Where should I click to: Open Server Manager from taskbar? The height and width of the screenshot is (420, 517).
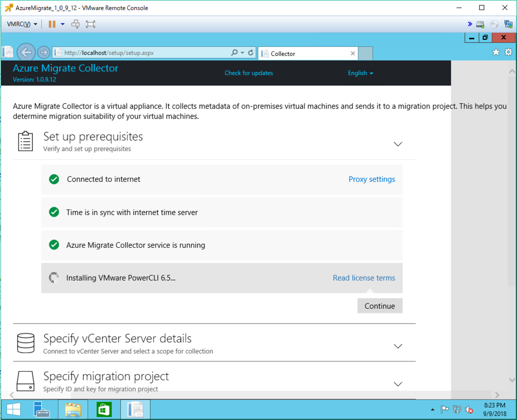click(41, 409)
